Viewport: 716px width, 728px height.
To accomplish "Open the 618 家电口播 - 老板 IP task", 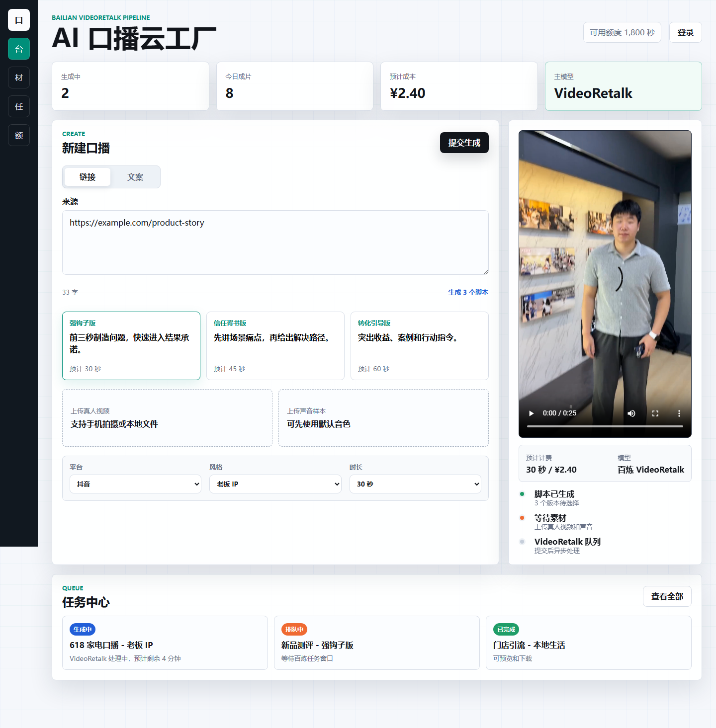I will pyautogui.click(x=165, y=643).
